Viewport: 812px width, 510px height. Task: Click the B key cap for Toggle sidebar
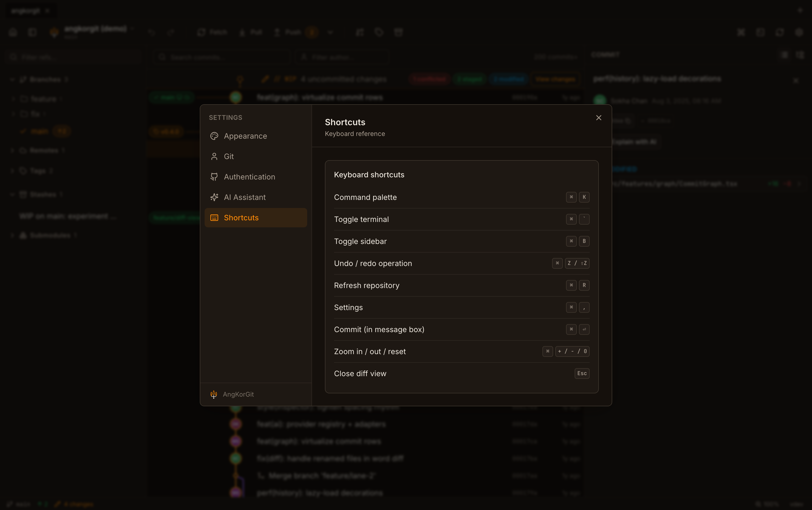584,241
